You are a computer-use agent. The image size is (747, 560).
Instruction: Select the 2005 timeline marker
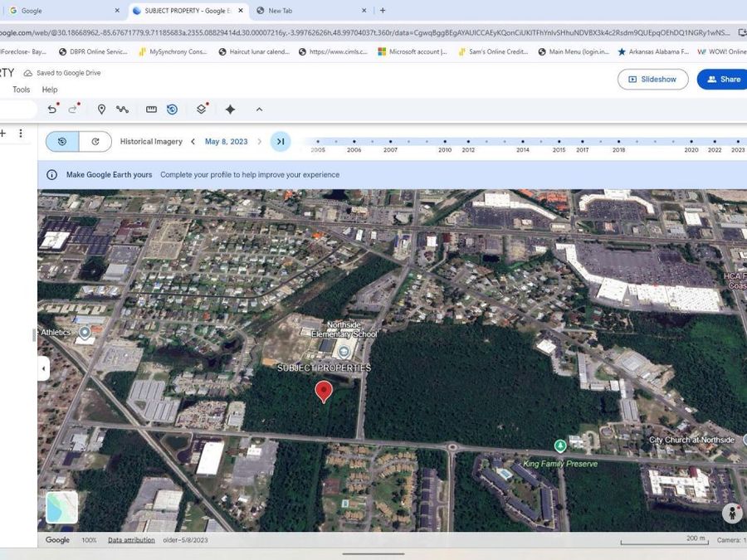318,141
